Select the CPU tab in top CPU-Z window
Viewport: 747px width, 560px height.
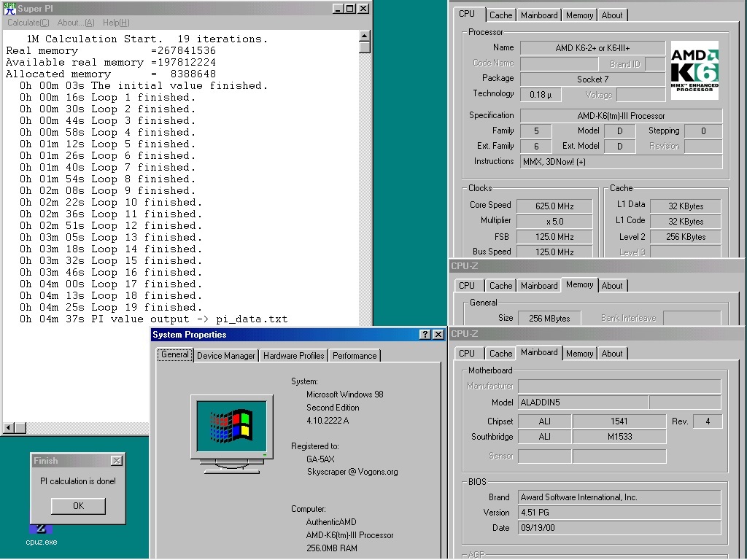click(x=467, y=14)
